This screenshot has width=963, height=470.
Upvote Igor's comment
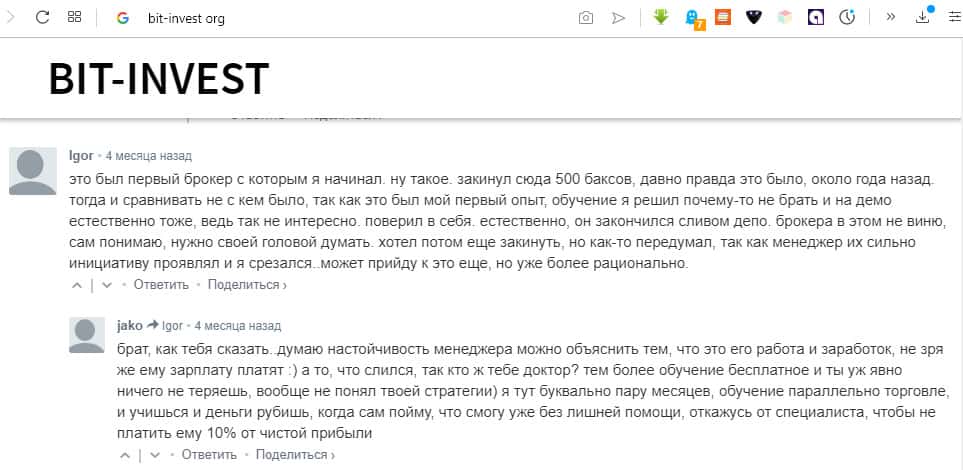click(77, 286)
